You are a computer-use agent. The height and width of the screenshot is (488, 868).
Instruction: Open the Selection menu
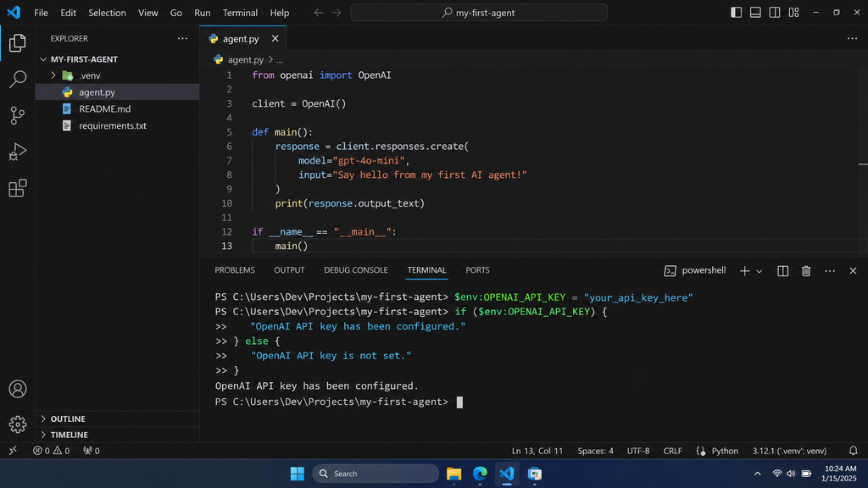click(107, 13)
